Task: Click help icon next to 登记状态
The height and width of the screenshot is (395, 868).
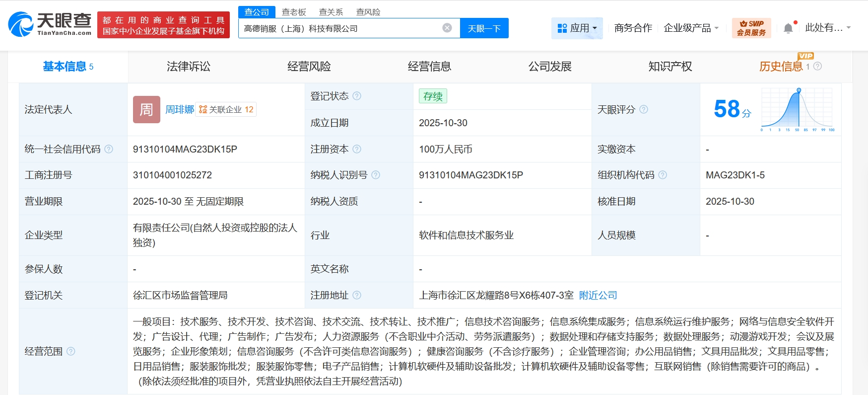Action: [357, 96]
